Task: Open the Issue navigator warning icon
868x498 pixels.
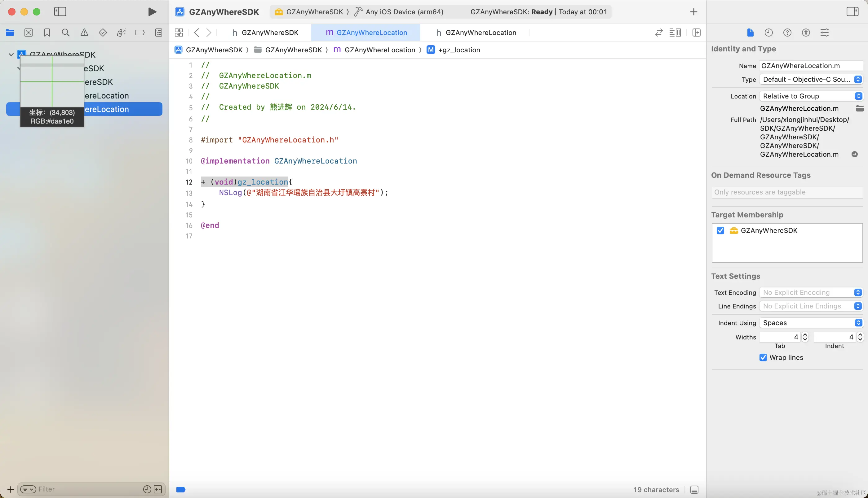Action: click(x=84, y=33)
